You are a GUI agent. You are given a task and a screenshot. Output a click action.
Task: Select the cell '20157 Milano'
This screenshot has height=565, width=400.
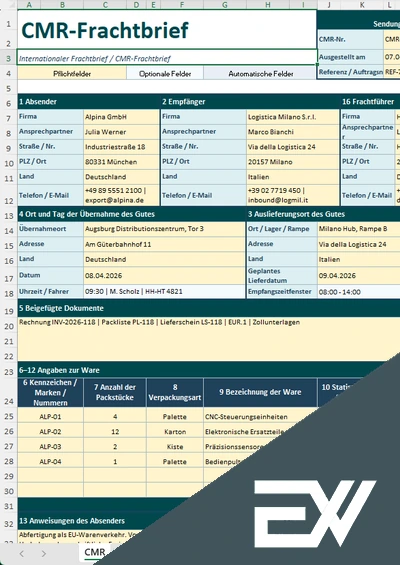click(x=293, y=162)
